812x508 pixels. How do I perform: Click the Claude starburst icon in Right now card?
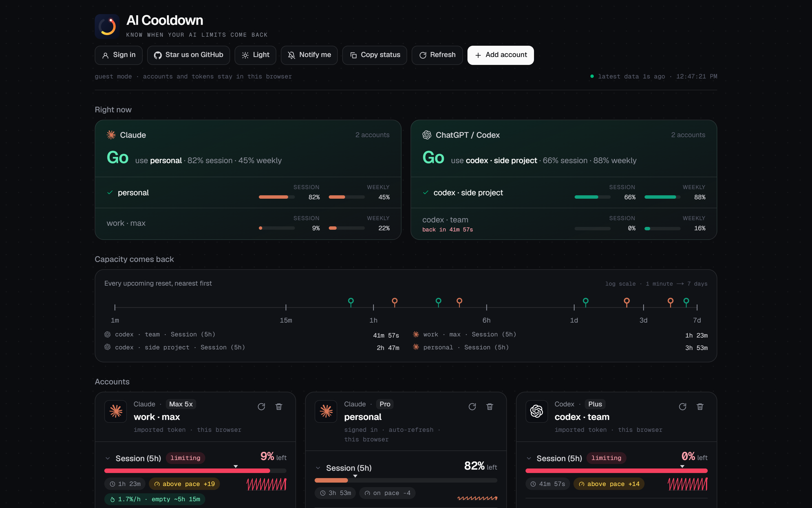coord(111,135)
